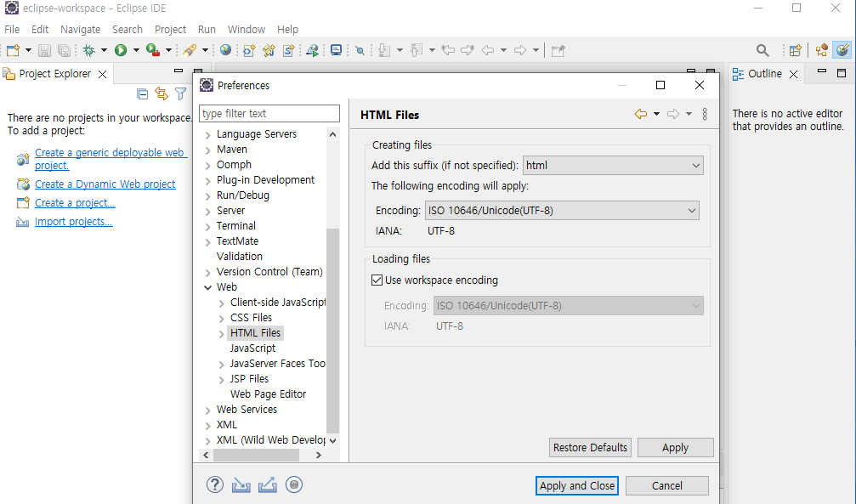Click the yellow Back arrow in Preferences
This screenshot has height=504, width=856.
pyautogui.click(x=641, y=114)
